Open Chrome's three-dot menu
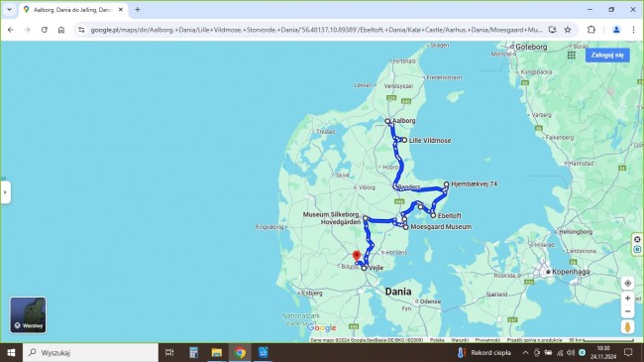 [x=634, y=30]
